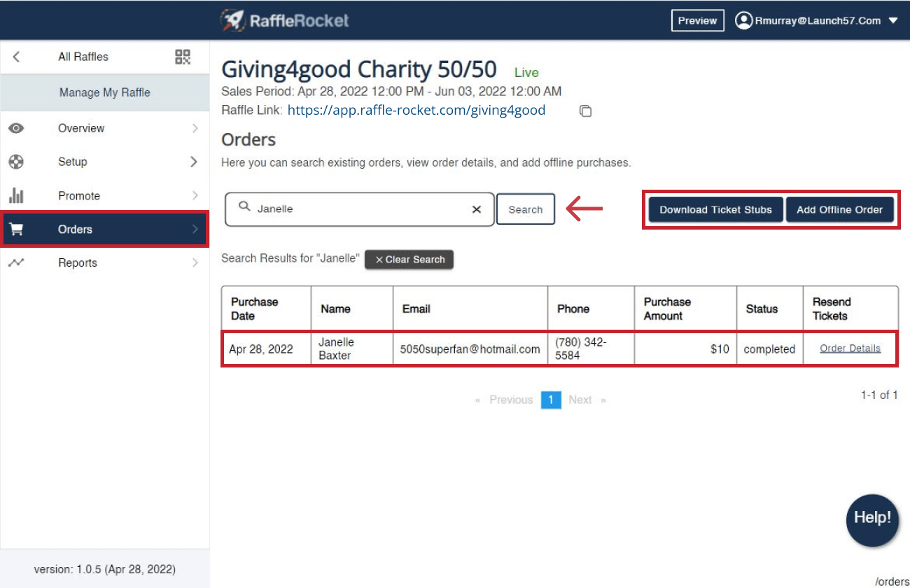This screenshot has width=910, height=588.
Task: Open the QR code icon beside All Raffles
Action: click(183, 57)
